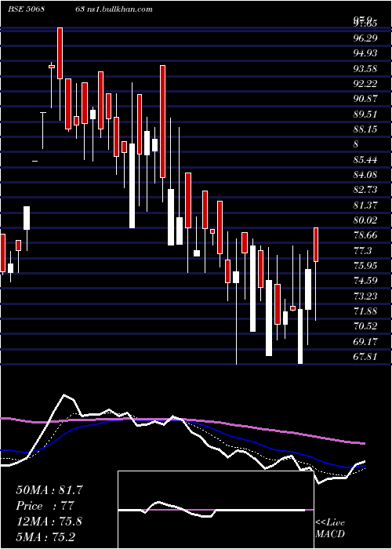Click the last red candle on the right

point(316,245)
